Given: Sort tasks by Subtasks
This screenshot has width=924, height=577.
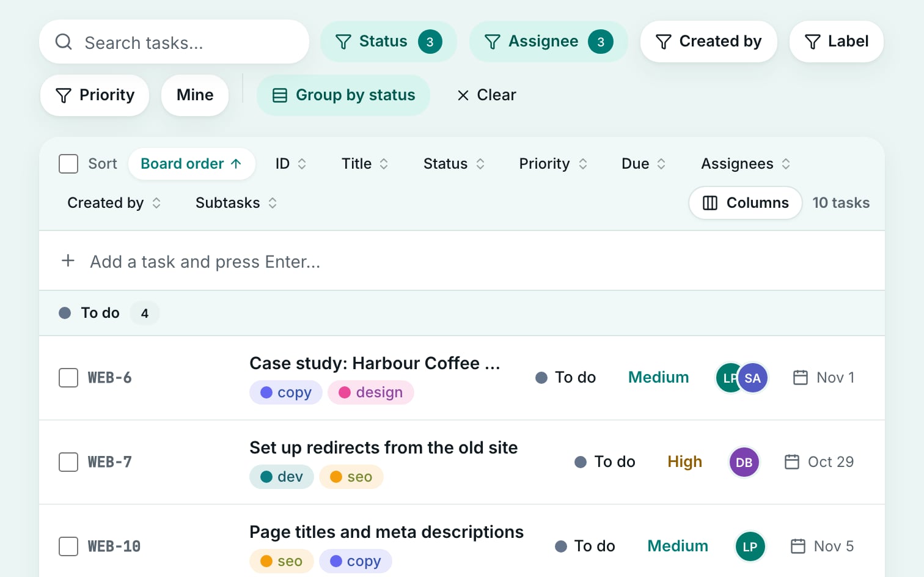Looking at the screenshot, I should point(237,203).
